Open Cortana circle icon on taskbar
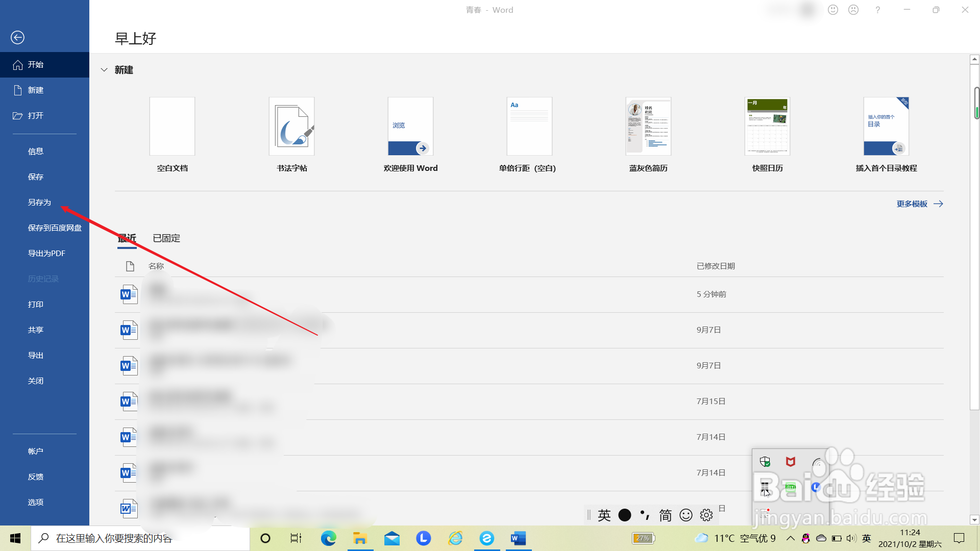 click(x=265, y=538)
